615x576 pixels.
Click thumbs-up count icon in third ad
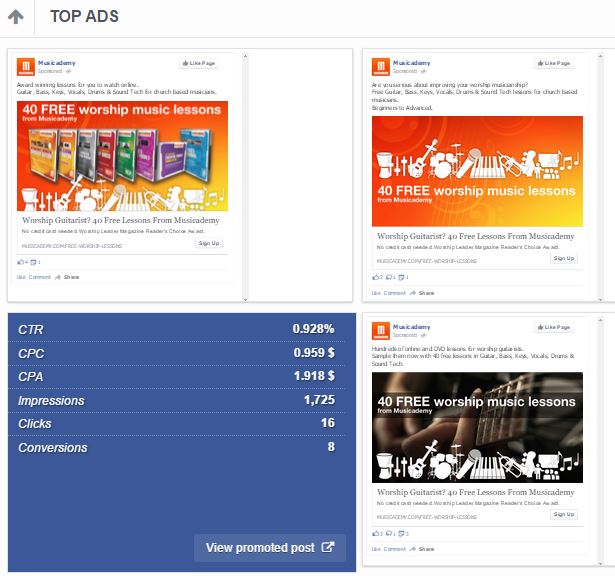tap(377, 533)
